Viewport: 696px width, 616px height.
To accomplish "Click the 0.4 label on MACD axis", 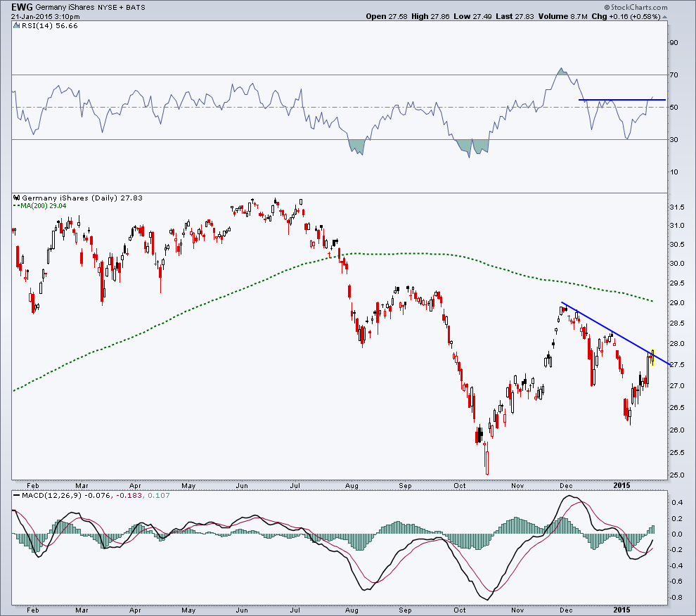I will click(x=677, y=503).
